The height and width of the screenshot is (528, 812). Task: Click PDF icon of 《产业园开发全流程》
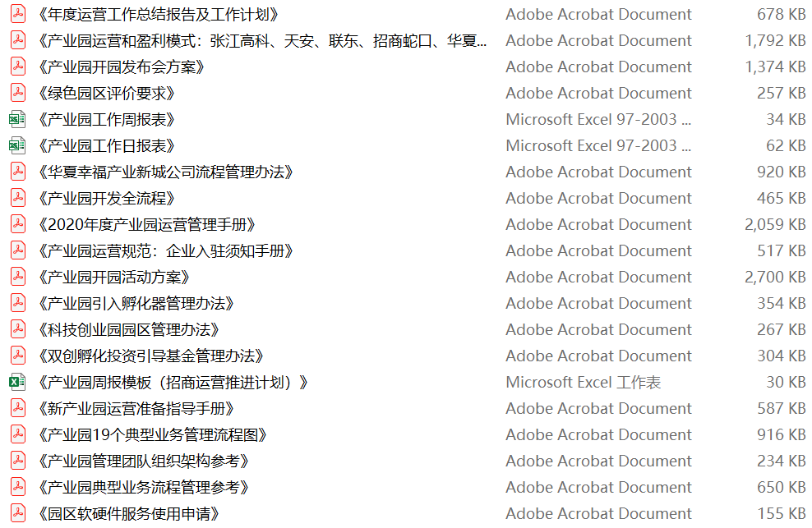pos(18,198)
